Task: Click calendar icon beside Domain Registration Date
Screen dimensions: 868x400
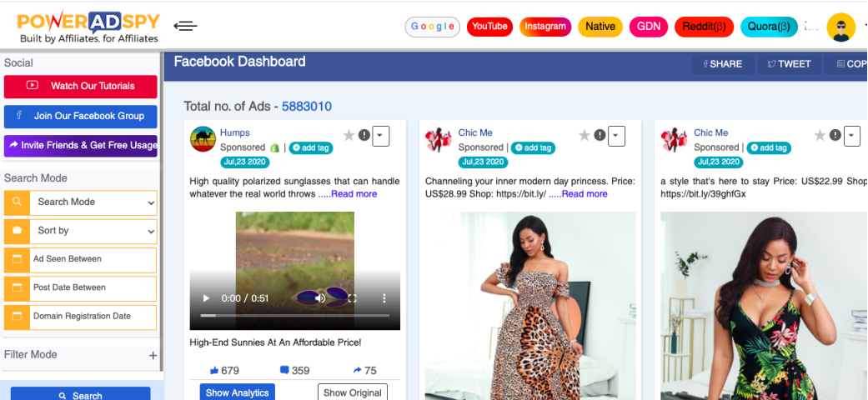Action: [x=17, y=317]
